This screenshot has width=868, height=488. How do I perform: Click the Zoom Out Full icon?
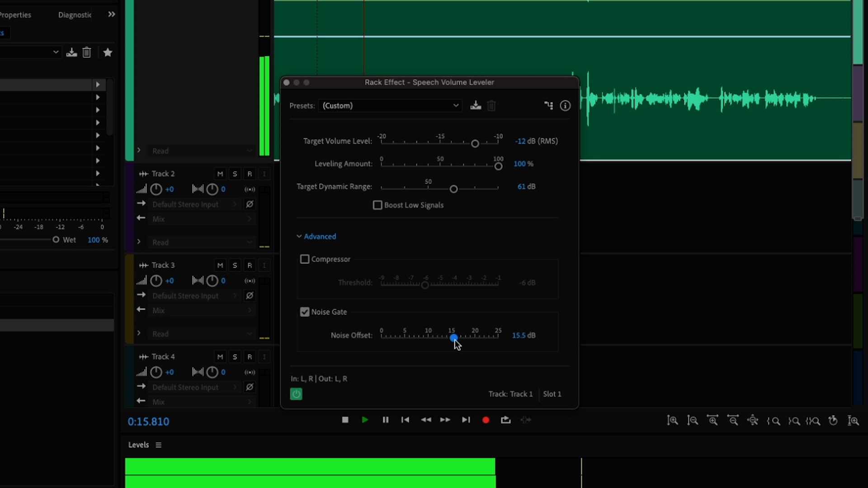pyautogui.click(x=753, y=420)
